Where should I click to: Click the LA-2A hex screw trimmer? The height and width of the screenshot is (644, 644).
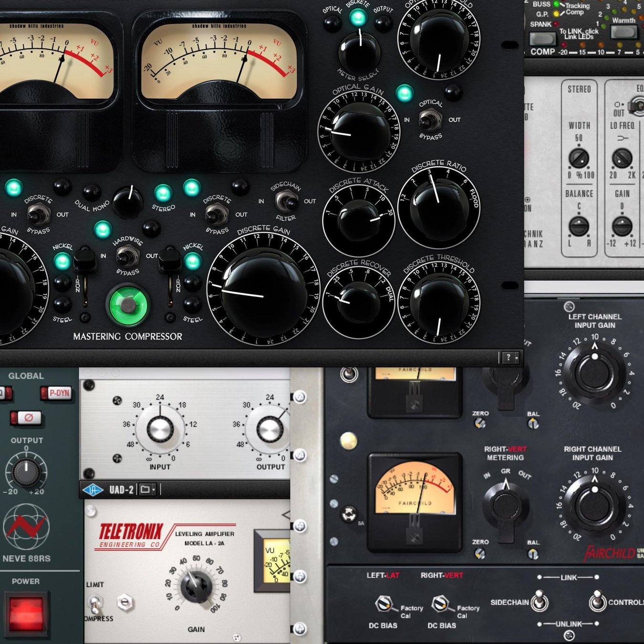pos(125,602)
